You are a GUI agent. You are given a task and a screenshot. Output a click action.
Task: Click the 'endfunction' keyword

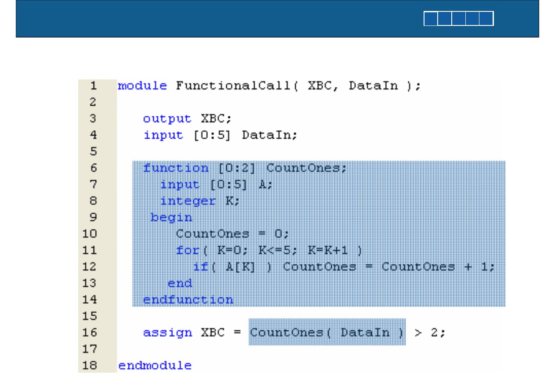[x=188, y=300]
